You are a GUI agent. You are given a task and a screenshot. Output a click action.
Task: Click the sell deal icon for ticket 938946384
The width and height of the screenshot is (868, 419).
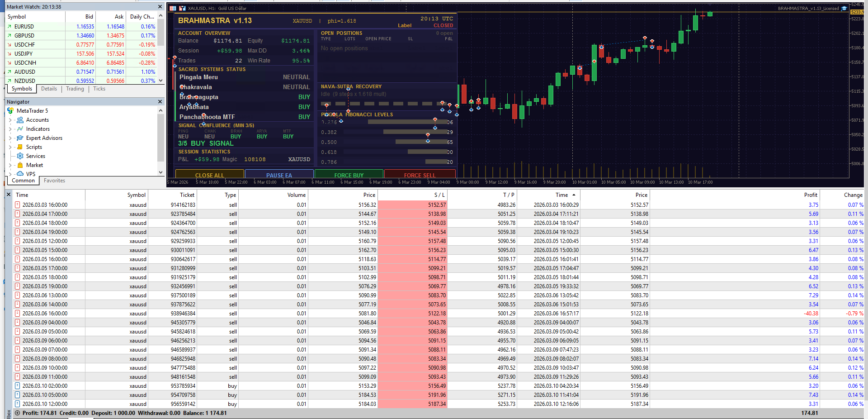(18, 314)
